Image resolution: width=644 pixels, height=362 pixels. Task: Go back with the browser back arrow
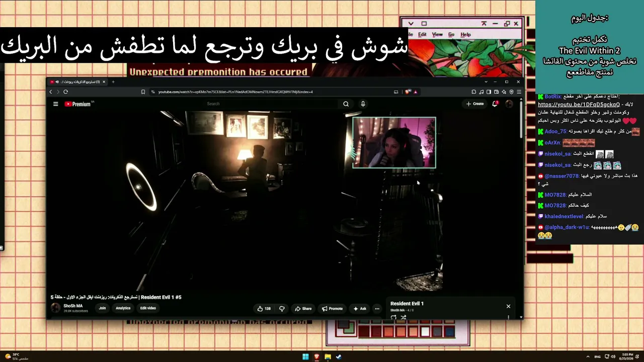51,92
